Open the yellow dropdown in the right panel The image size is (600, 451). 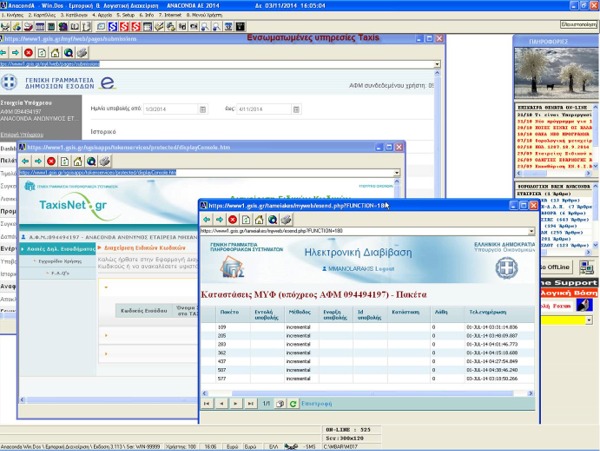click(x=589, y=320)
